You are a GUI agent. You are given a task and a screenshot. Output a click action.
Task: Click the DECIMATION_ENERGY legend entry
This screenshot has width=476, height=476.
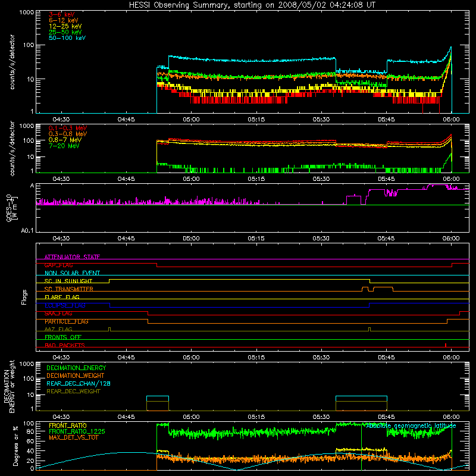pos(76,368)
